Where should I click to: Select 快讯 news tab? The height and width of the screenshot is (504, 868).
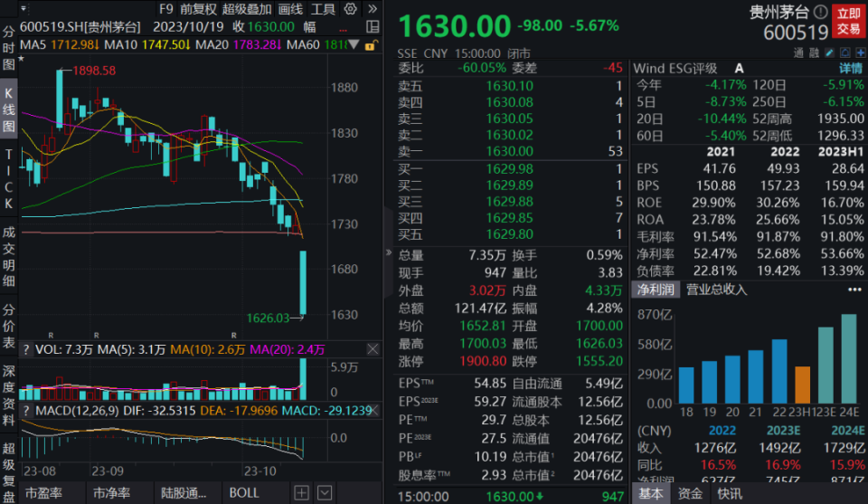(730, 493)
